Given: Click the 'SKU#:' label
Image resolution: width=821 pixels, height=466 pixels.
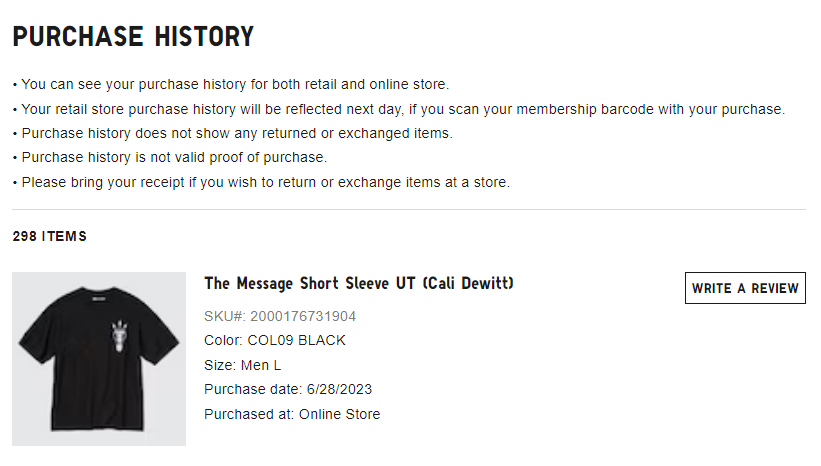Looking at the screenshot, I should (x=224, y=316).
